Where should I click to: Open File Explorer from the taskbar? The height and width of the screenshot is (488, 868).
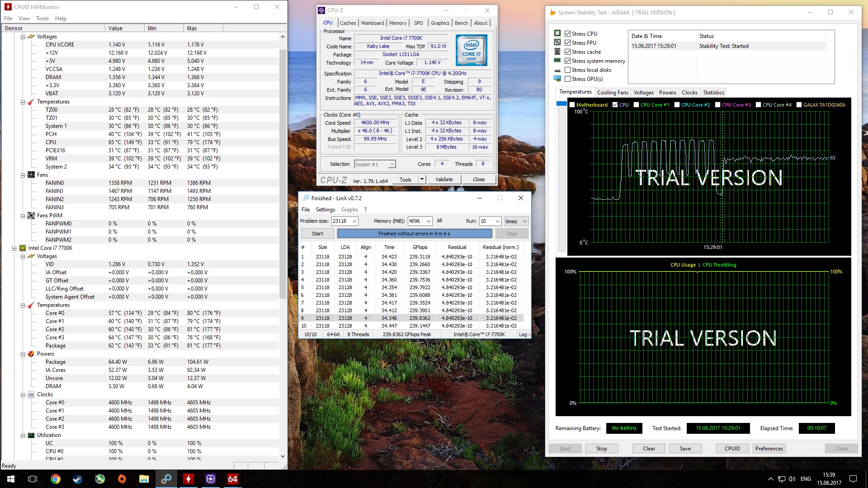144,479
